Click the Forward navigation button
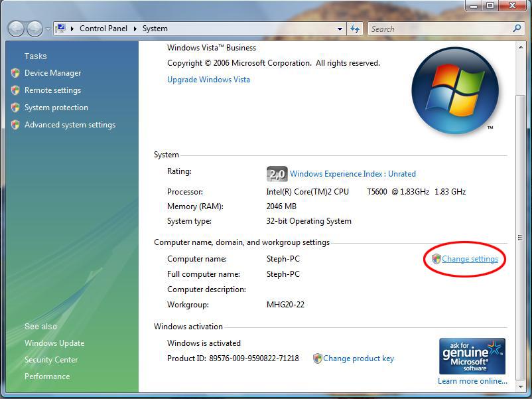 (34, 29)
